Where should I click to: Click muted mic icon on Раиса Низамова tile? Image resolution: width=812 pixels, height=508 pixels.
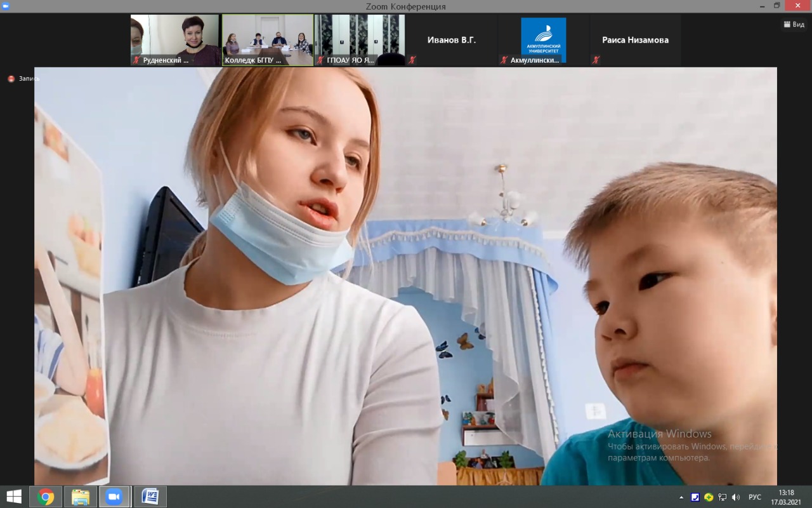(596, 60)
